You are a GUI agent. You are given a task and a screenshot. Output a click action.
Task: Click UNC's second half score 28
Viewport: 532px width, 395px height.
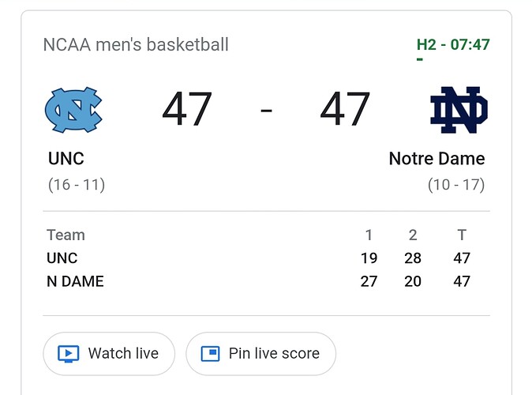point(413,258)
